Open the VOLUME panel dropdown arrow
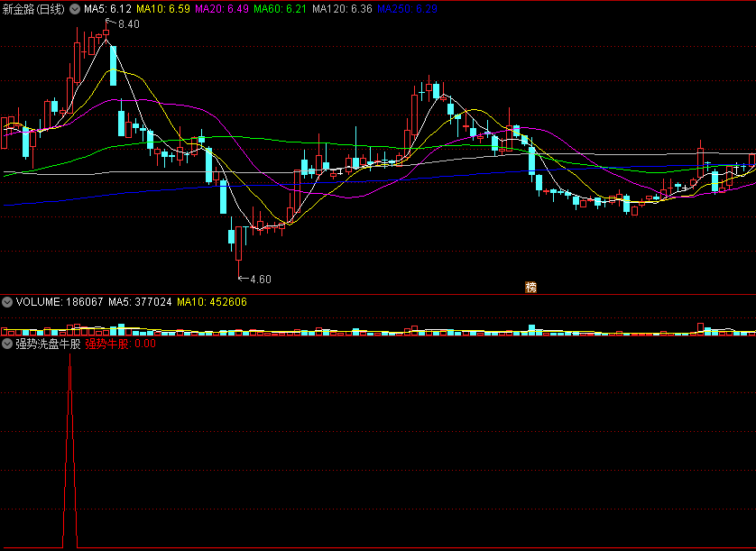Image resolution: width=756 pixels, height=551 pixels. click(x=6, y=302)
